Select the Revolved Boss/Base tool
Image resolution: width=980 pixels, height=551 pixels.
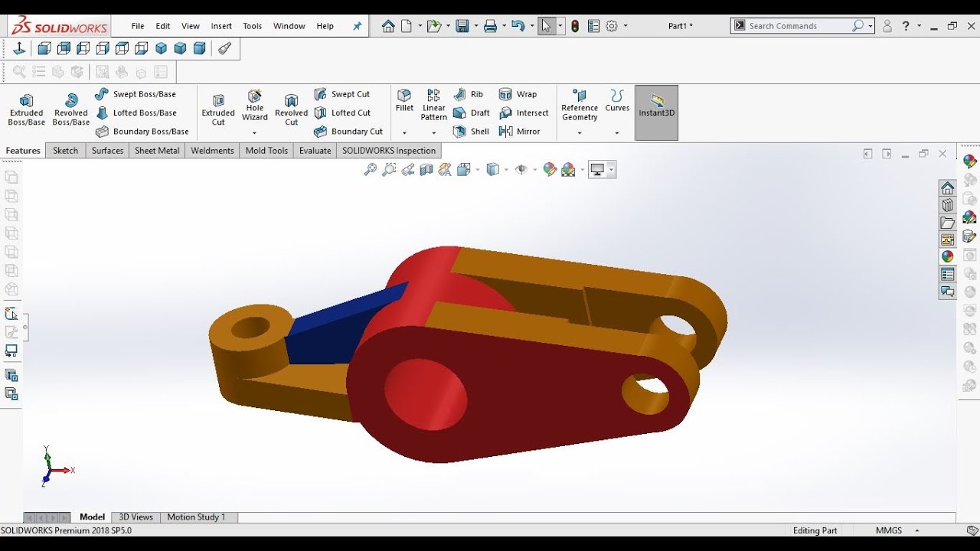point(71,110)
